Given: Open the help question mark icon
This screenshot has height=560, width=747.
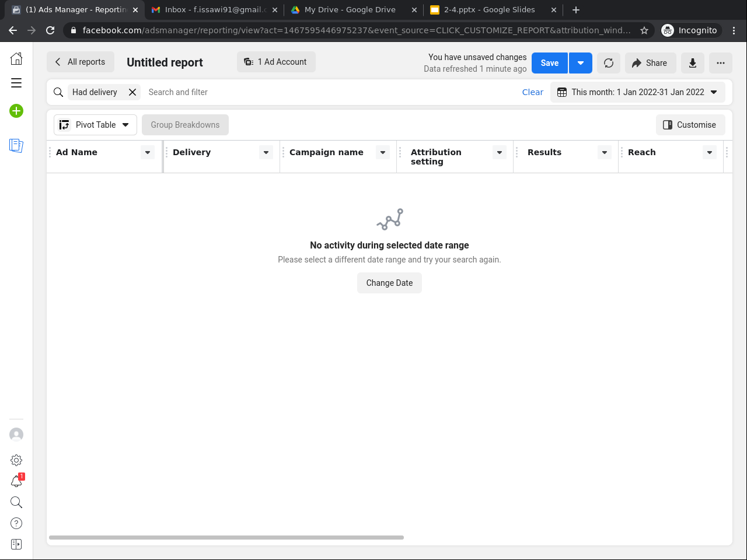Looking at the screenshot, I should click(16, 523).
